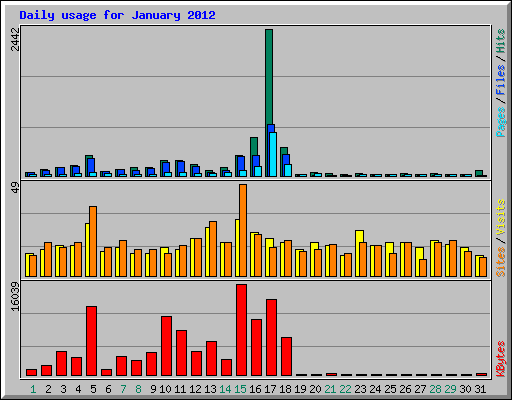The width and height of the screenshot is (512, 400).
Task: Click the green day 14 label
Action: pyautogui.click(x=225, y=389)
